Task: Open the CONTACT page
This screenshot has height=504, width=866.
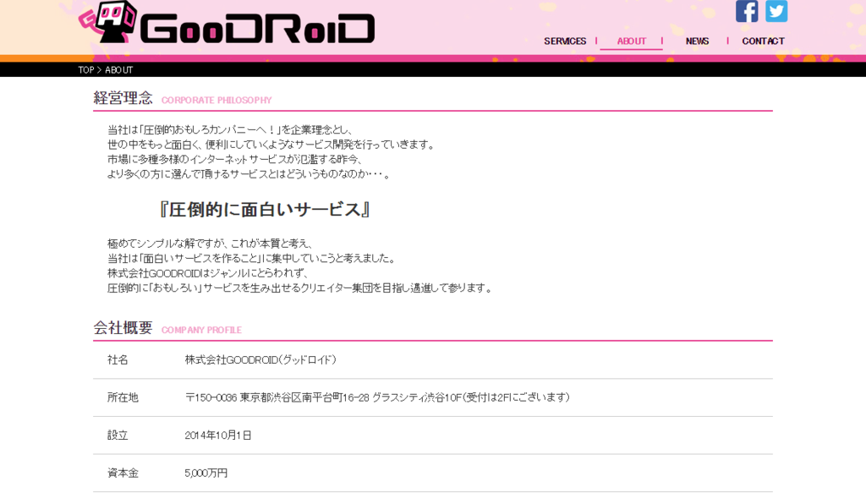Action: click(763, 41)
